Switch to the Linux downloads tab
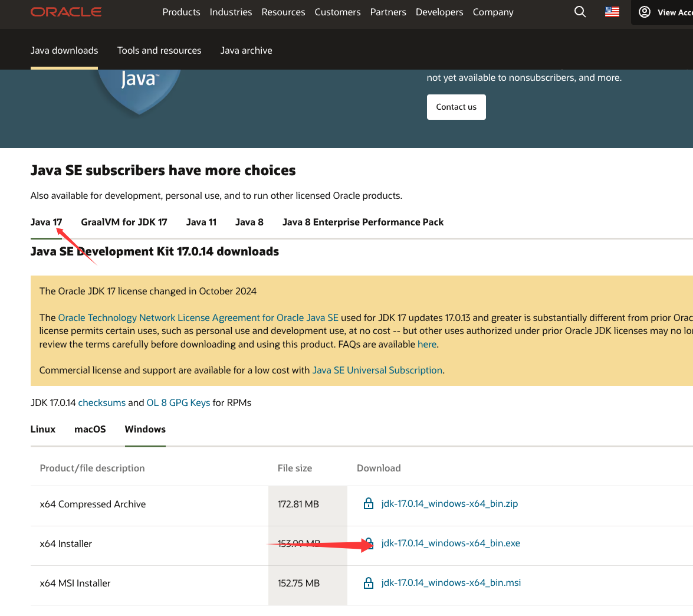 pyautogui.click(x=43, y=430)
